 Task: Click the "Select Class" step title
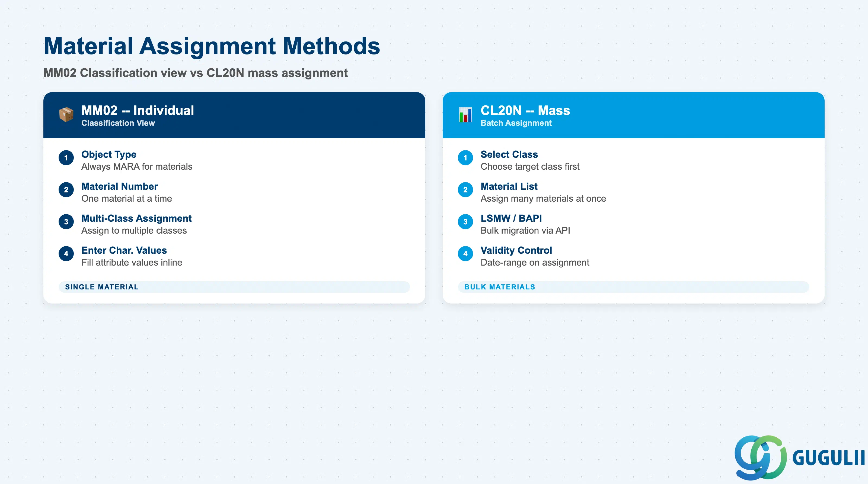click(x=509, y=154)
